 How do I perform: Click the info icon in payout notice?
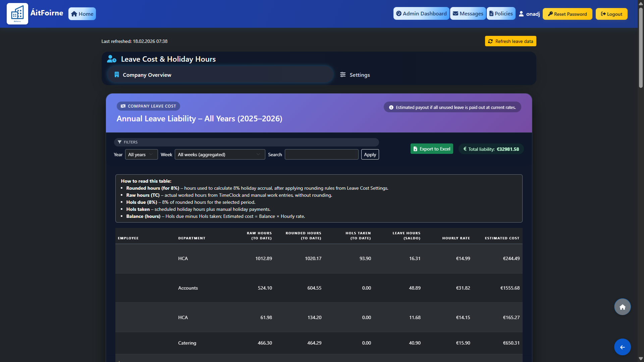[391, 108]
